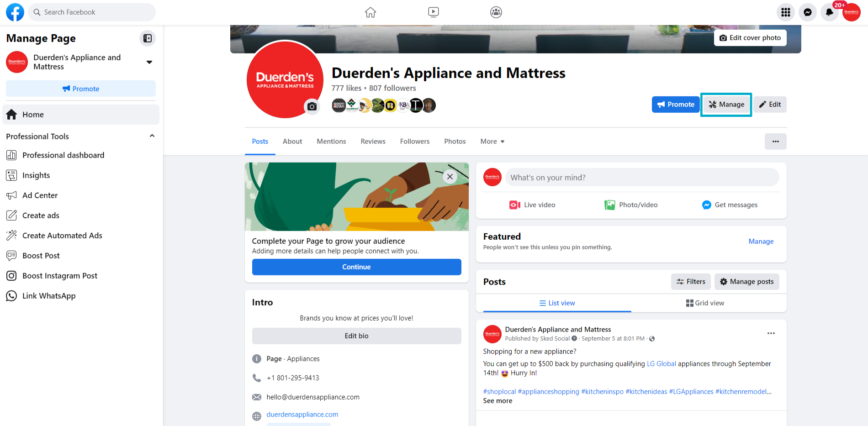Open Create Automated Ads in sidebar

click(x=81, y=236)
